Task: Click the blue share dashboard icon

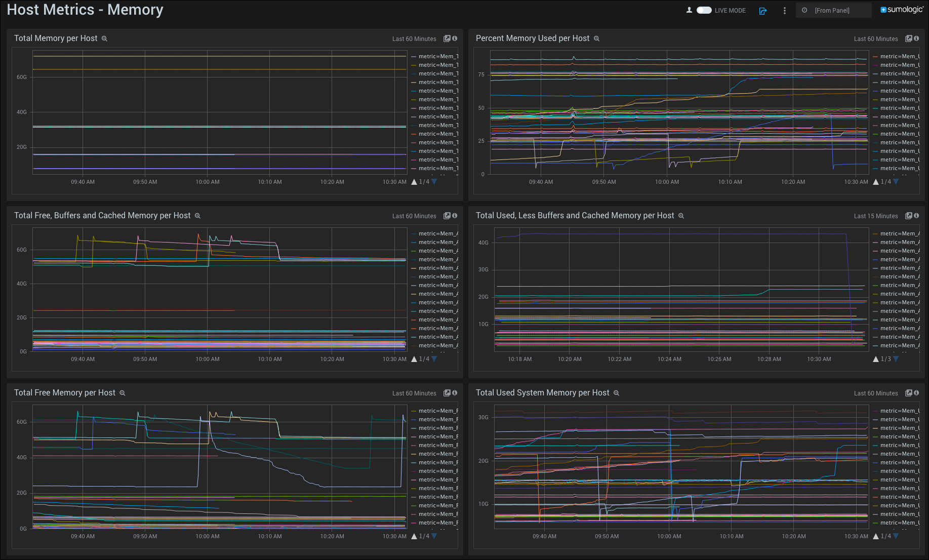Action: point(763,11)
